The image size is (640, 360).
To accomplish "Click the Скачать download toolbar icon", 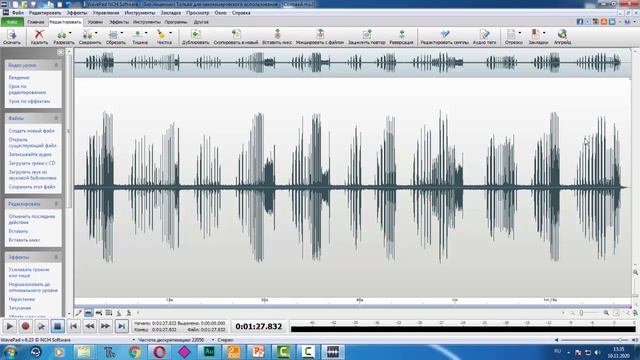I will (x=11, y=36).
